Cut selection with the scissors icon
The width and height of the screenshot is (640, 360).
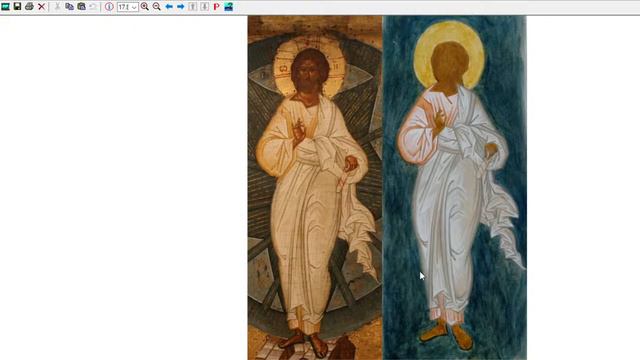coord(58,7)
